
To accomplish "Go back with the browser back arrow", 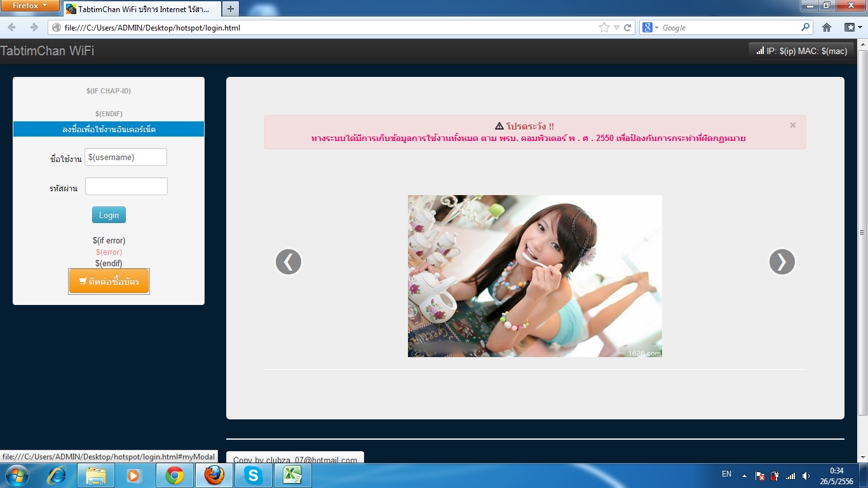I will tap(12, 27).
